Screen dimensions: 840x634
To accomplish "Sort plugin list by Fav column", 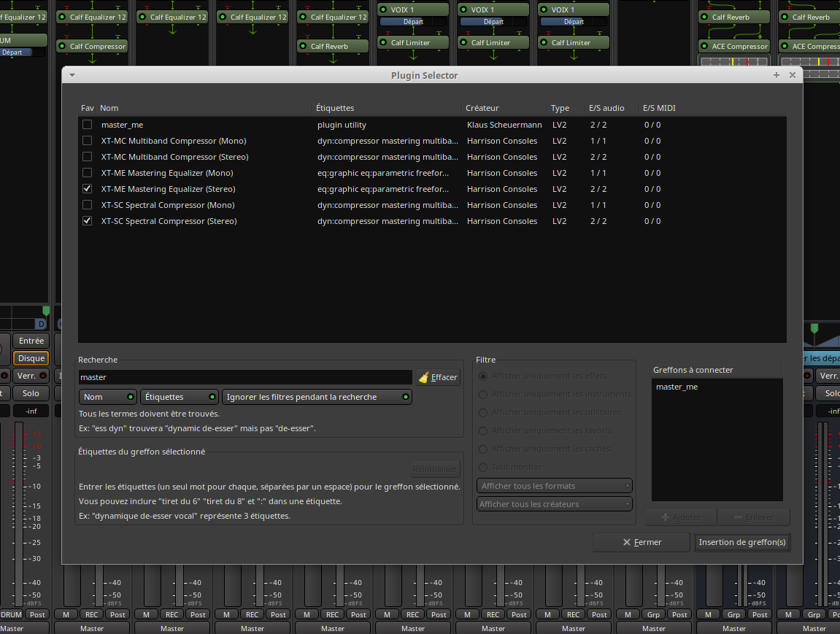I will click(88, 108).
